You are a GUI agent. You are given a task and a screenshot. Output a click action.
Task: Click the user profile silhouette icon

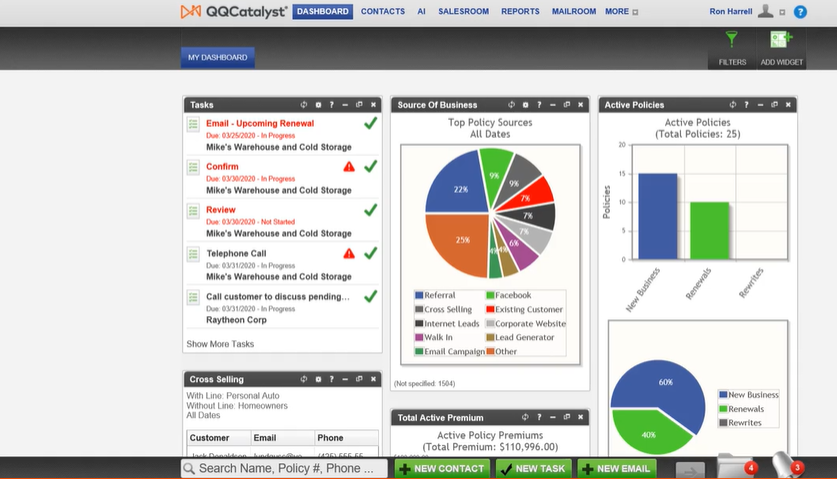(765, 11)
